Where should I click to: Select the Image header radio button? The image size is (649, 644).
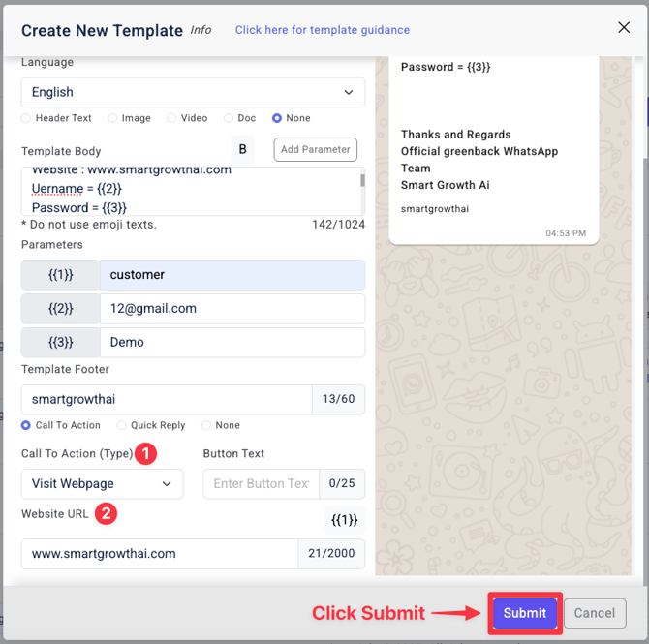(113, 118)
